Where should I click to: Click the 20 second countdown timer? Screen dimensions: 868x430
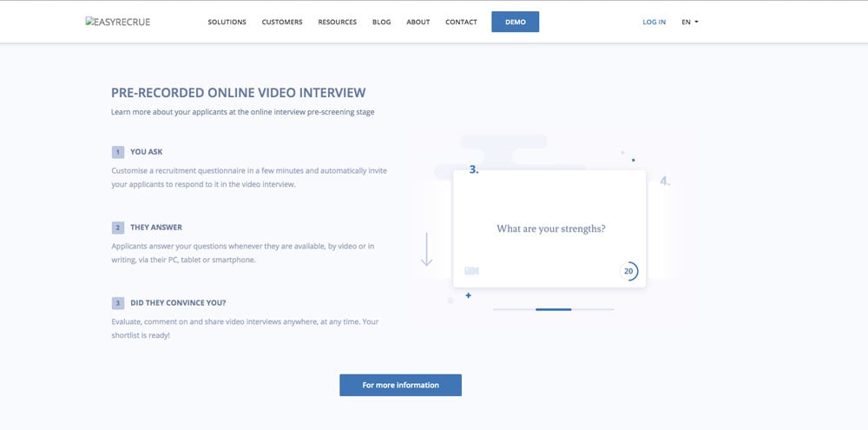(628, 272)
